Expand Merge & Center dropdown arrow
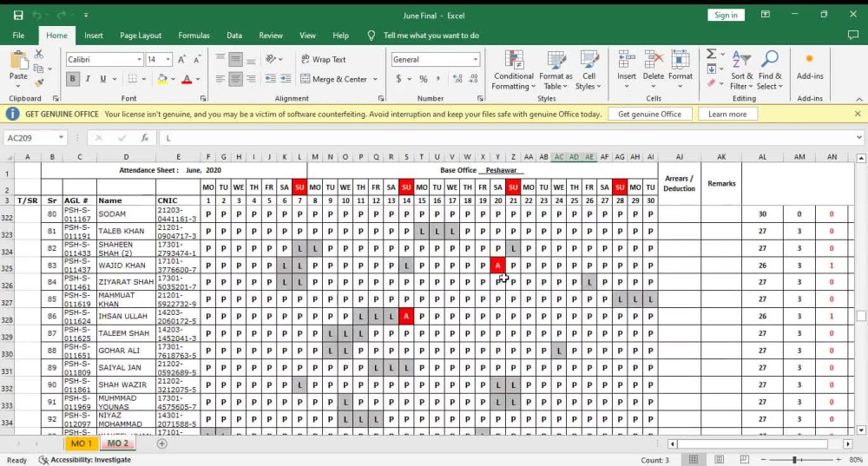This screenshot has width=868, height=466. pos(375,79)
